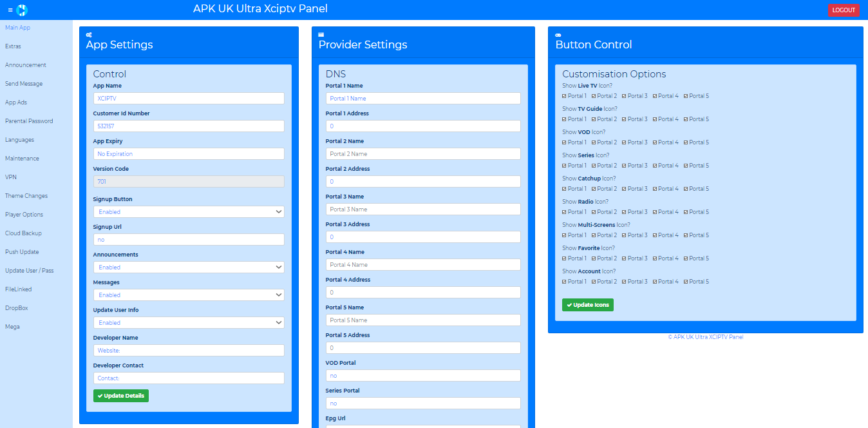The image size is (868, 428).
Task: Open Cloud Backup section
Action: click(23, 233)
